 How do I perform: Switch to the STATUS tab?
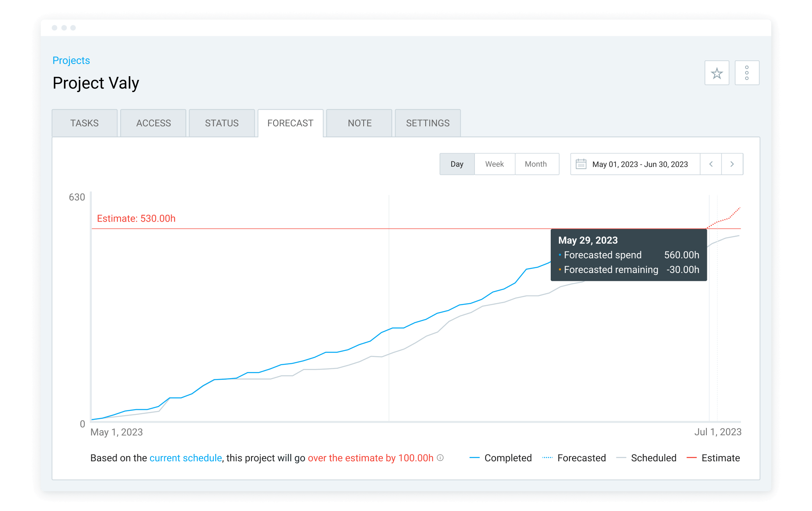click(x=222, y=123)
